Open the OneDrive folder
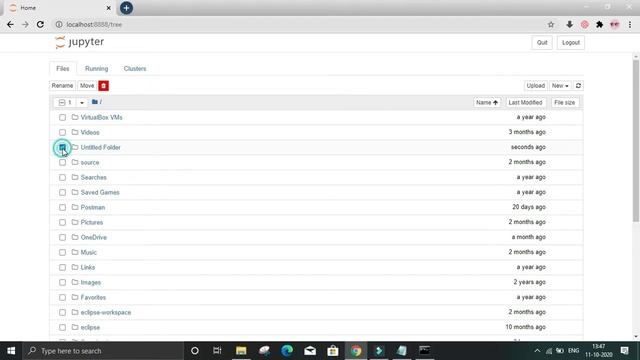Viewport: 640px width, 360px height. [93, 237]
